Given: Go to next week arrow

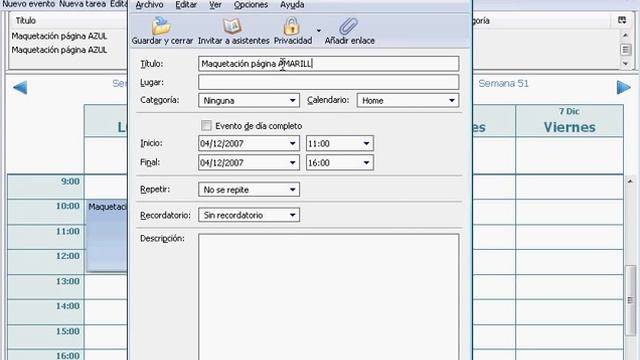Looking at the screenshot, I should (x=623, y=87).
